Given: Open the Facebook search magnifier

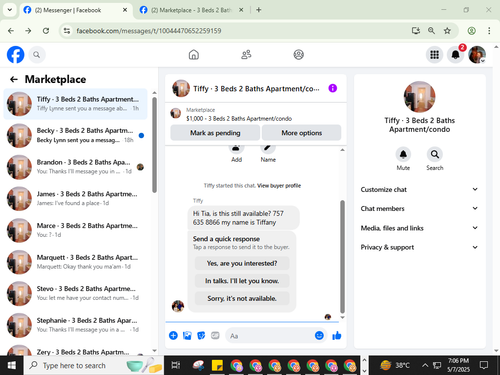Looking at the screenshot, I should click(x=37, y=55).
